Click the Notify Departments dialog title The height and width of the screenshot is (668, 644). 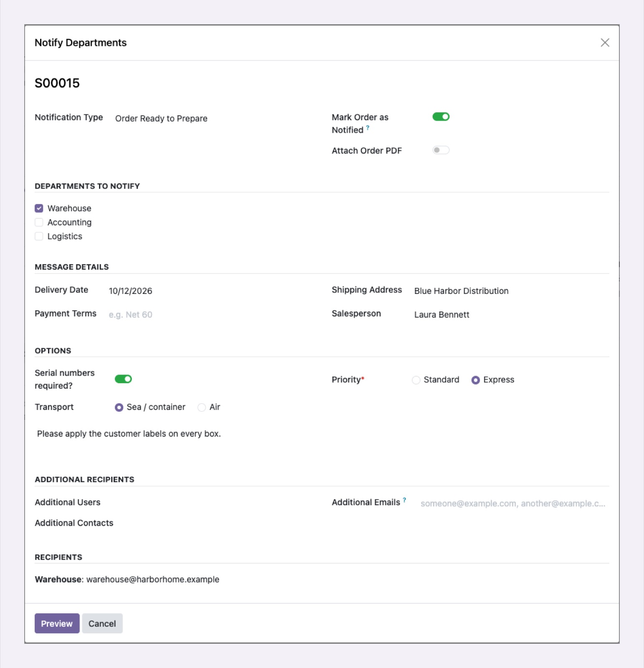(x=81, y=43)
